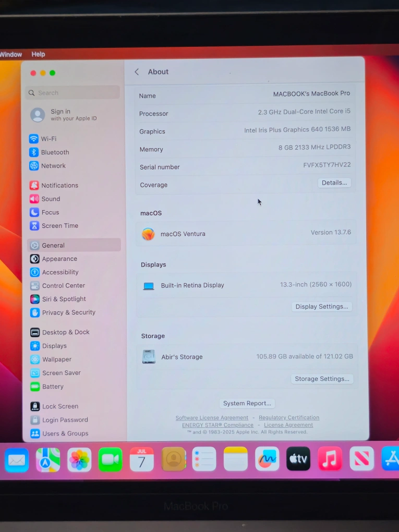
Task: Launch FaceTime from the Dock
Action: pyautogui.click(x=110, y=460)
